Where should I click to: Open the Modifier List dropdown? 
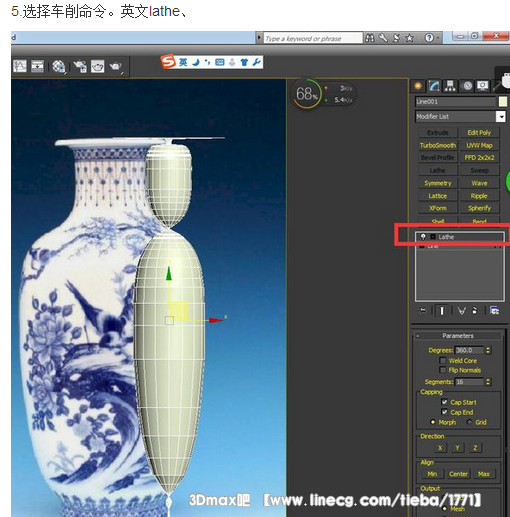click(x=500, y=116)
